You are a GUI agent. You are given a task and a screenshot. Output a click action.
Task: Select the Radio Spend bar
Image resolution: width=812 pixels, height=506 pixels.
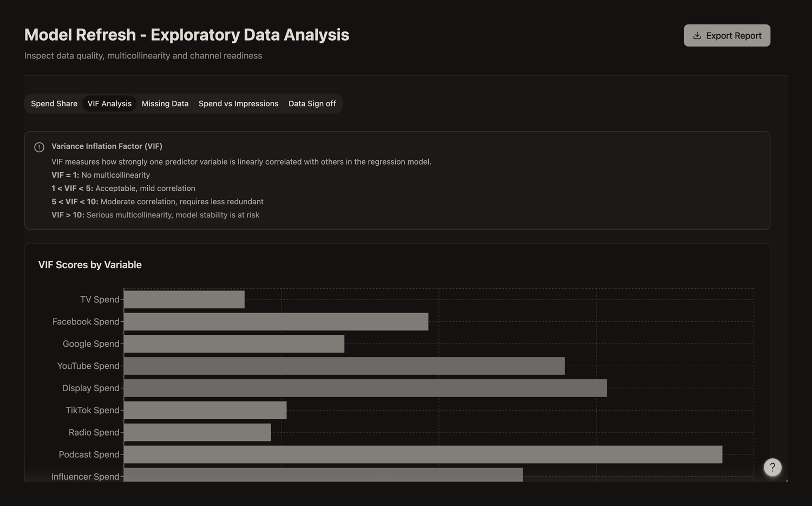(x=197, y=432)
